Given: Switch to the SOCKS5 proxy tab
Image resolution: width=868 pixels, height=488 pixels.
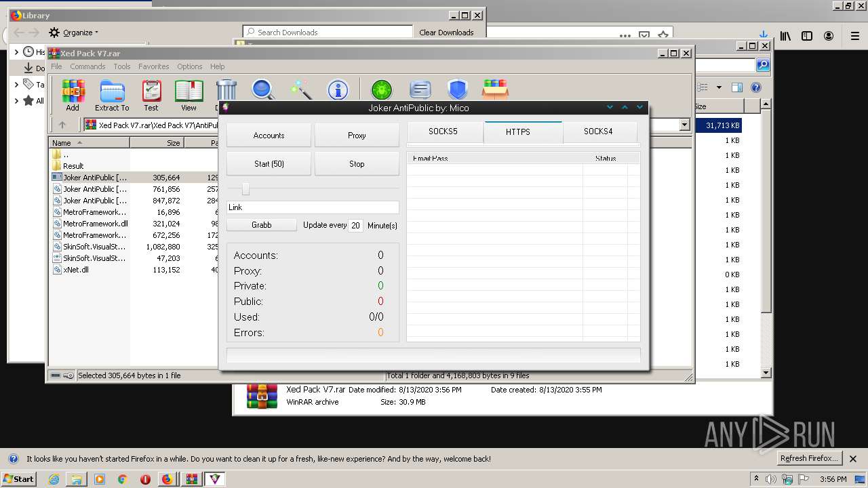Looking at the screenshot, I should point(443,131).
